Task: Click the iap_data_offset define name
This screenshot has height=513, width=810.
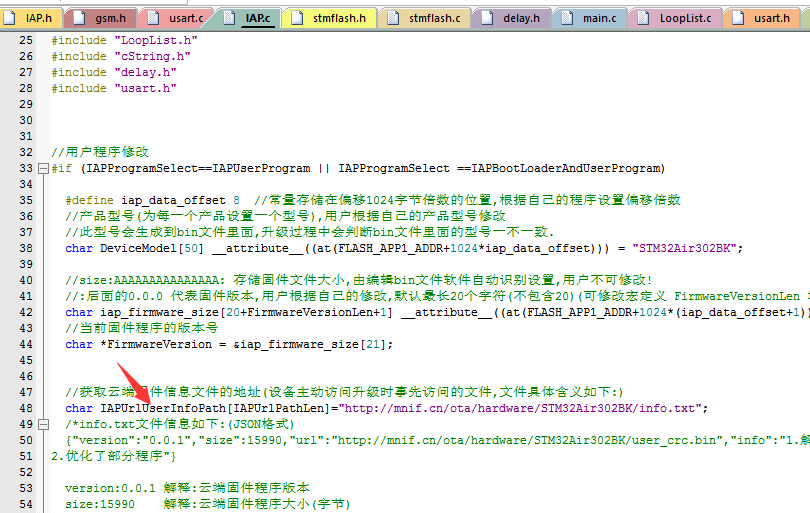Action: 174,200
